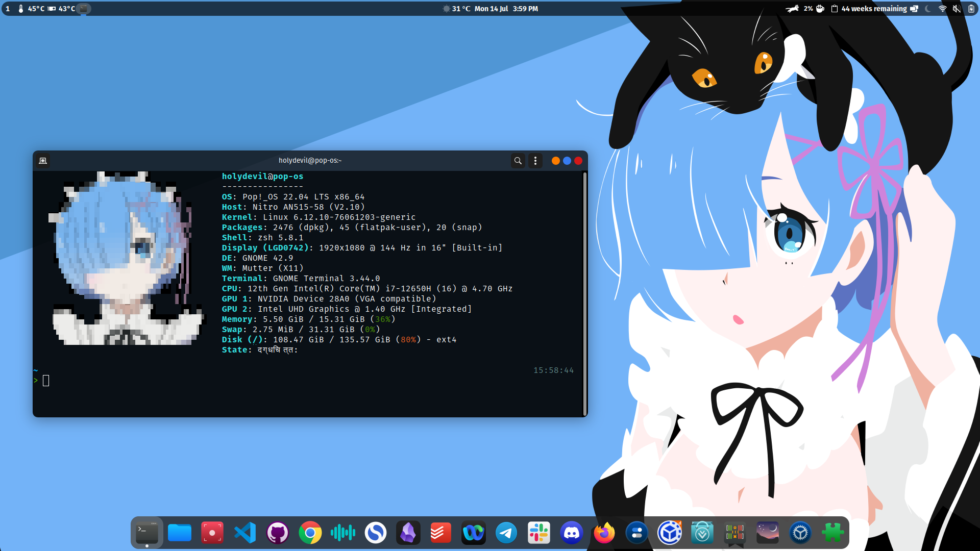Launch Google Chrome from the dock
Viewport: 980px width, 551px height.
(x=310, y=533)
